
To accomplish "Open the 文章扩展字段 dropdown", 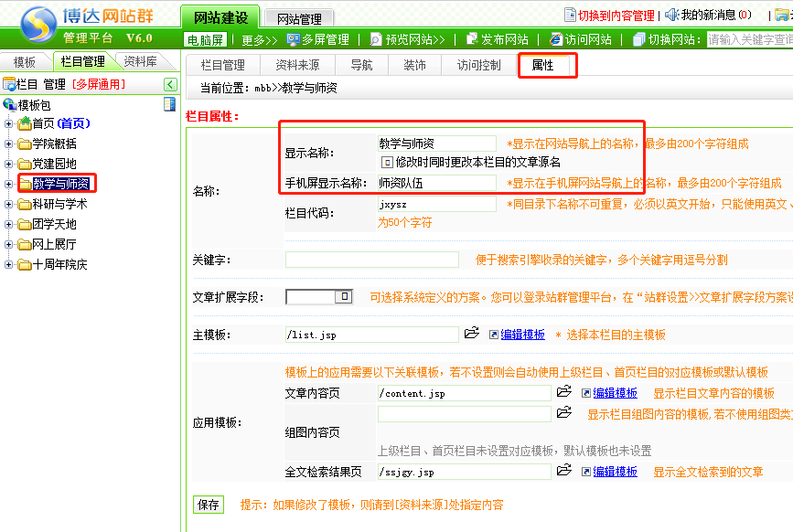I will point(345,297).
